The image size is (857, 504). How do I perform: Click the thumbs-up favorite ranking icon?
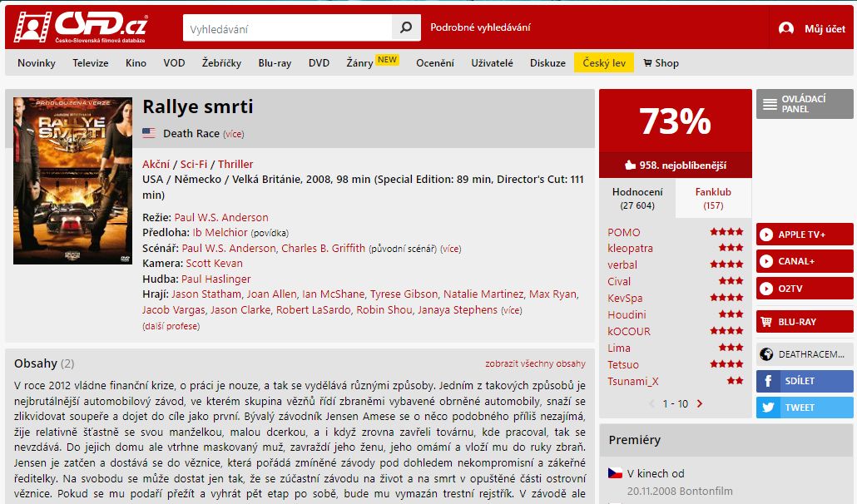[630, 165]
